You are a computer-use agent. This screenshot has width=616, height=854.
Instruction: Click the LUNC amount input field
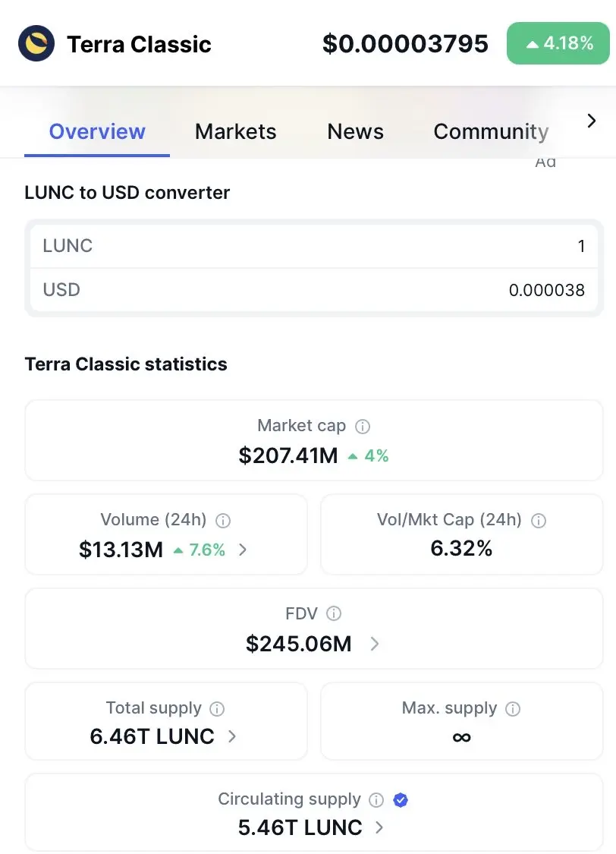pos(314,246)
